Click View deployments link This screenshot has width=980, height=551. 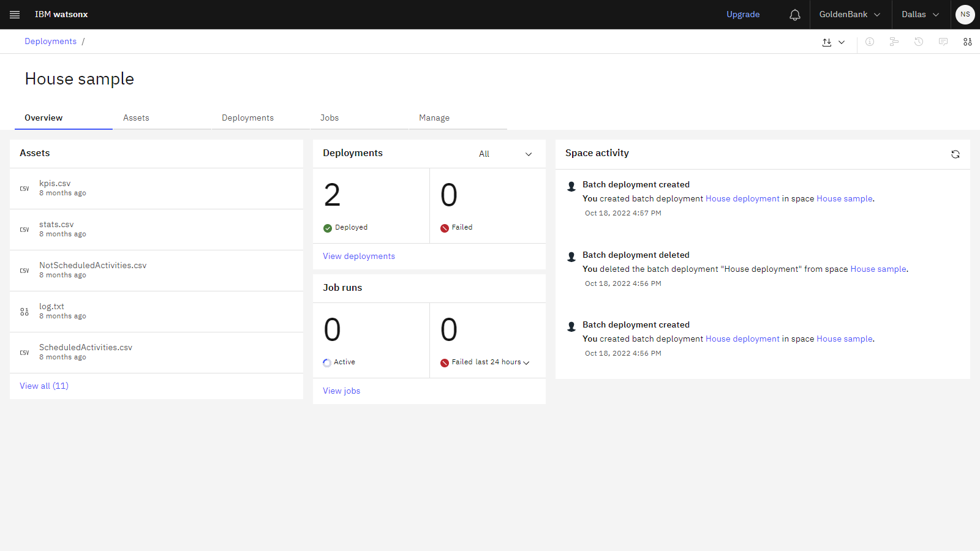click(x=359, y=256)
